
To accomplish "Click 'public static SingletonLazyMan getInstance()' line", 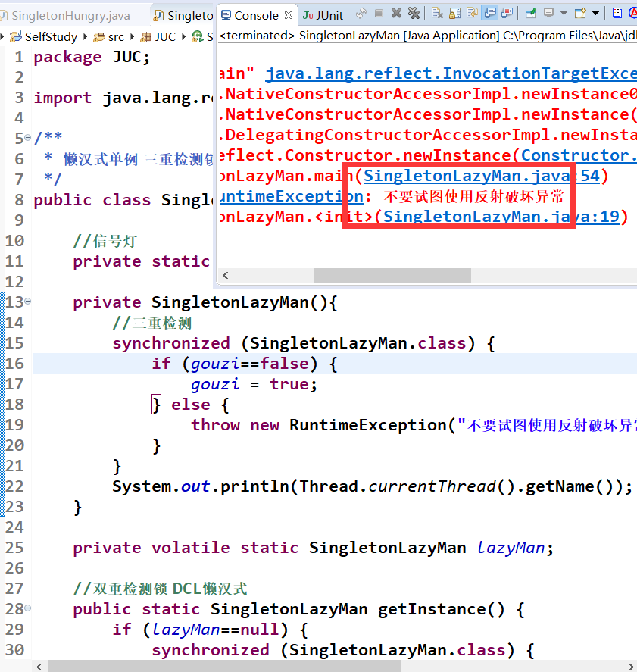I will click(x=298, y=609).
